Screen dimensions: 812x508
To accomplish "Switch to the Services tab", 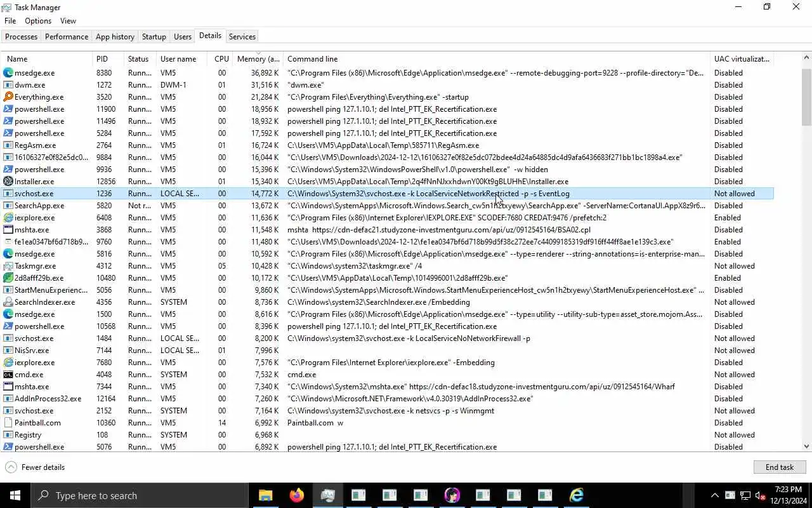I will [242, 37].
